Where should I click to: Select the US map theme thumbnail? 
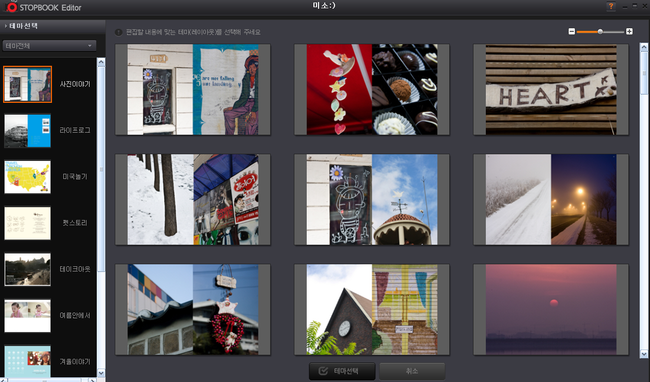pos(27,177)
